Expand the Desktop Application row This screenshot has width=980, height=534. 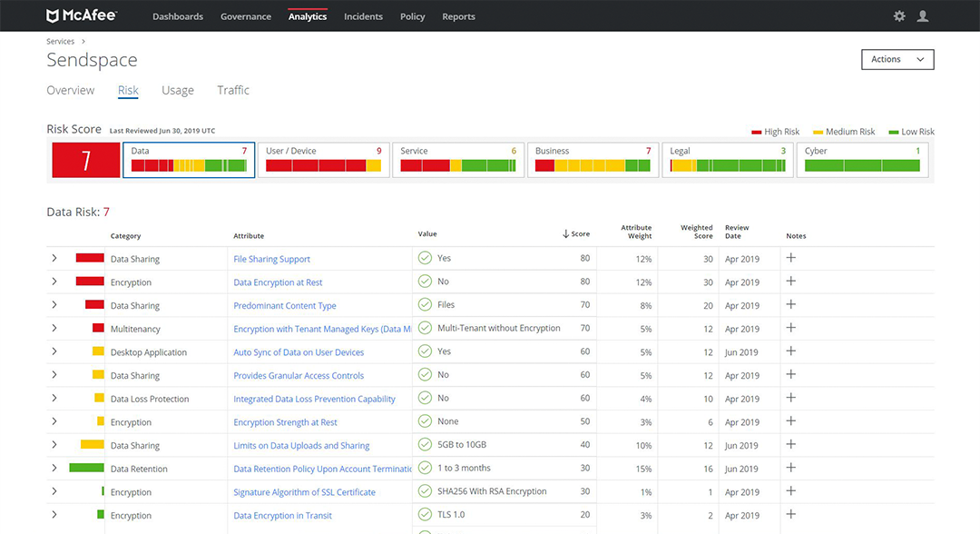pyautogui.click(x=54, y=351)
